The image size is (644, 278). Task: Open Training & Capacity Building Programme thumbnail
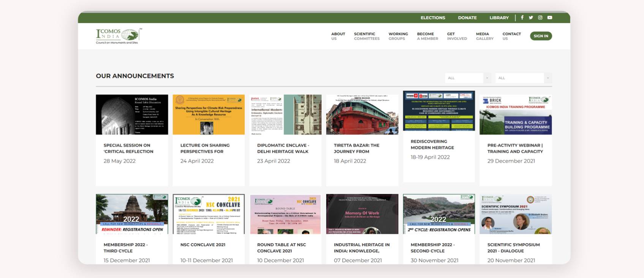click(x=516, y=115)
